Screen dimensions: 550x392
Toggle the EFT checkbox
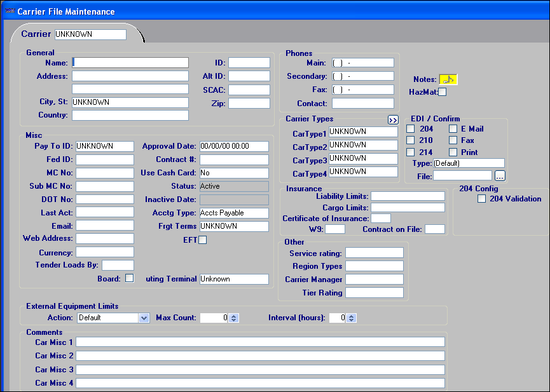203,240
